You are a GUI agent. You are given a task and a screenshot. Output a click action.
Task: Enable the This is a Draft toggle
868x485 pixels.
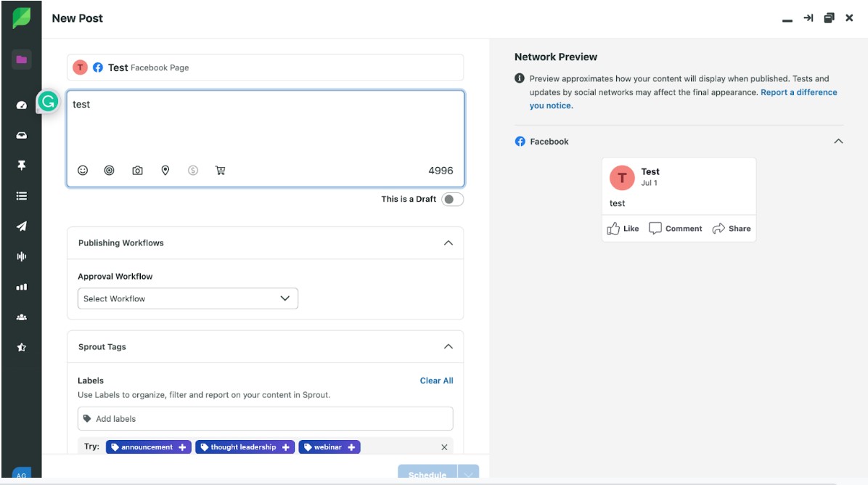451,198
